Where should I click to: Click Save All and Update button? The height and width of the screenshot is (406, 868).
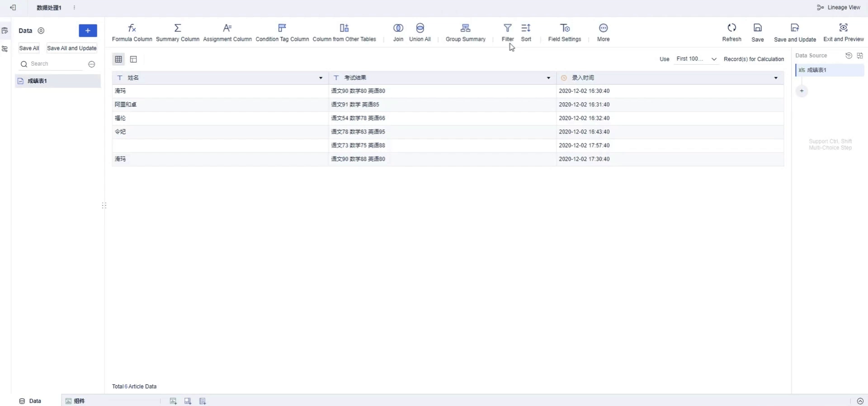click(x=72, y=48)
